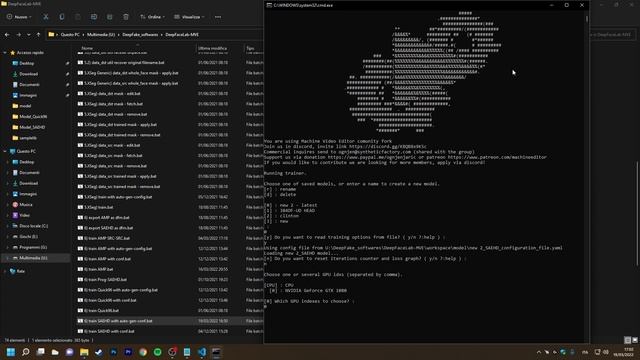Select Desktop under Accesso rapido

click(x=27, y=63)
